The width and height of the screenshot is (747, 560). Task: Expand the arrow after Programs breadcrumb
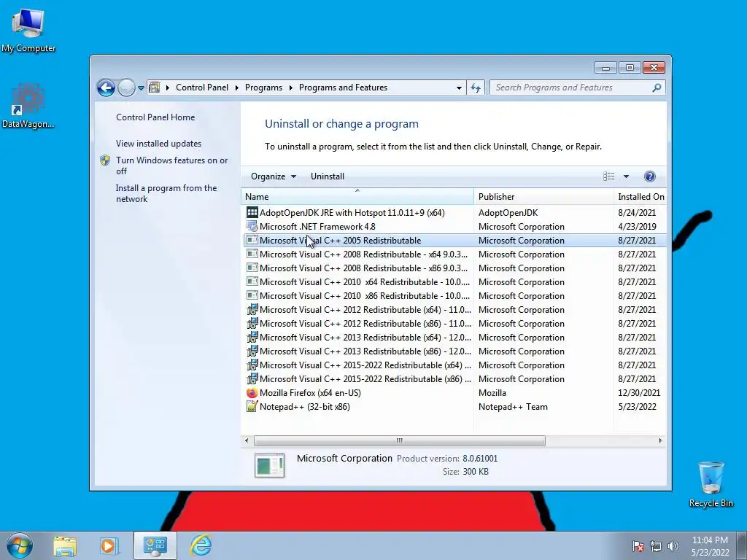click(291, 87)
